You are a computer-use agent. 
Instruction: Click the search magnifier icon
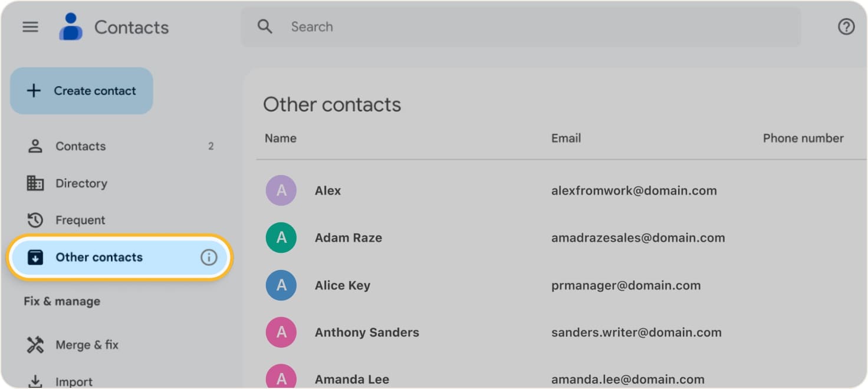pos(264,27)
